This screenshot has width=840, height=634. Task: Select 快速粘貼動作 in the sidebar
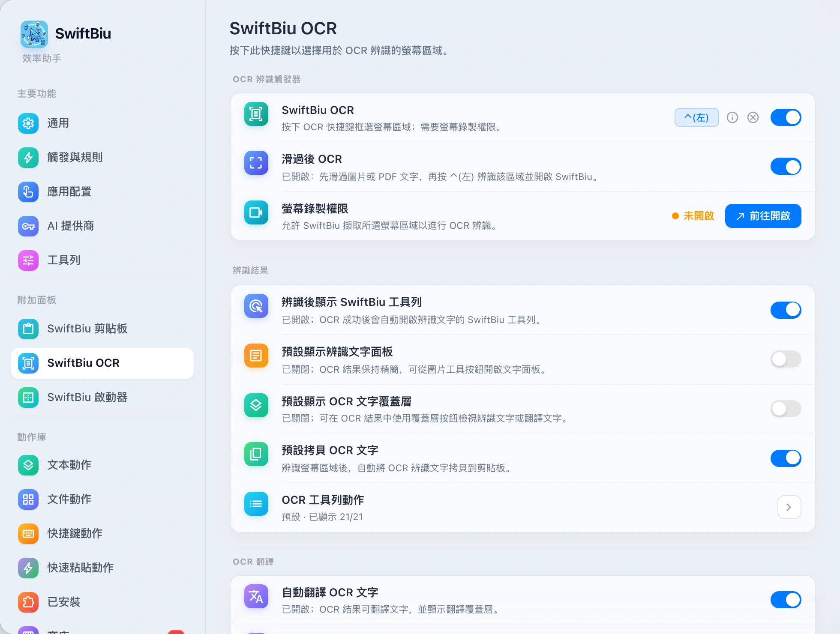[x=102, y=568]
